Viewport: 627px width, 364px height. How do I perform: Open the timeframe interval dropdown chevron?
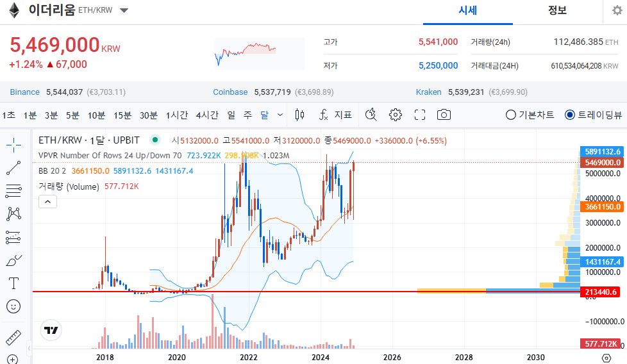(280, 115)
